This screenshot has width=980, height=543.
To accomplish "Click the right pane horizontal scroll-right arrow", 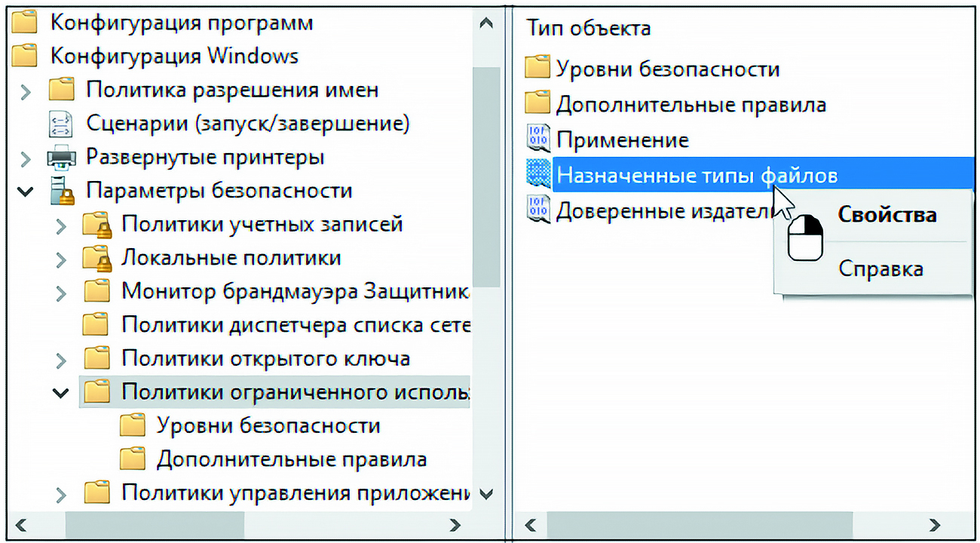I will point(935,525).
